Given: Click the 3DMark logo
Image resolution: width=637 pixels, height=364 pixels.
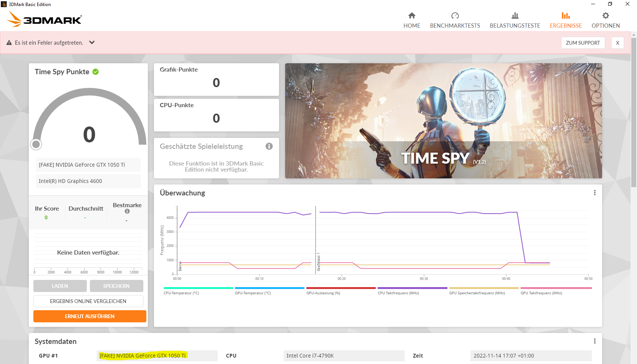Looking at the screenshot, I should point(44,19).
